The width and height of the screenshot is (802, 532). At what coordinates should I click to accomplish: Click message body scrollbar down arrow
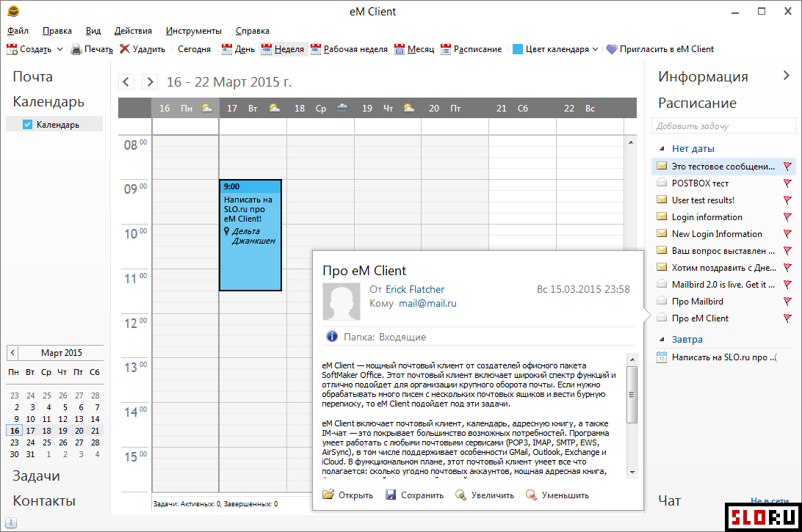[632, 473]
